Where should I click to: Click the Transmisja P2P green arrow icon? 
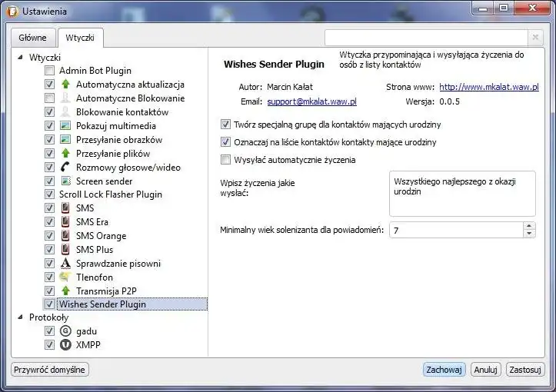point(65,291)
